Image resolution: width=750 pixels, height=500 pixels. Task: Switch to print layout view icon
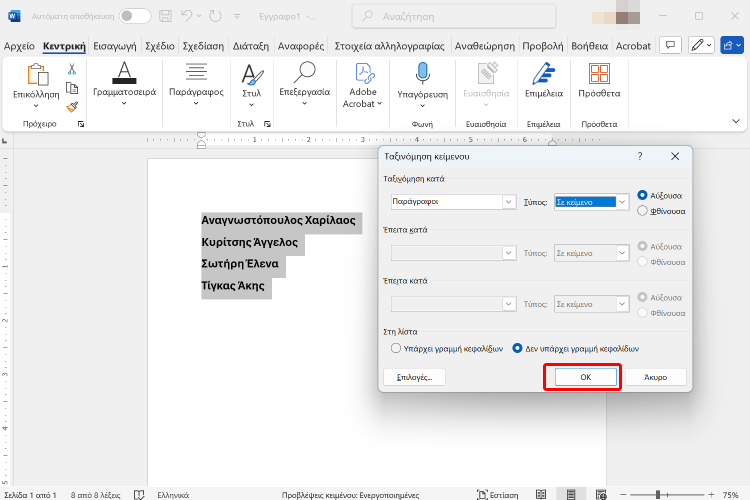(571, 494)
